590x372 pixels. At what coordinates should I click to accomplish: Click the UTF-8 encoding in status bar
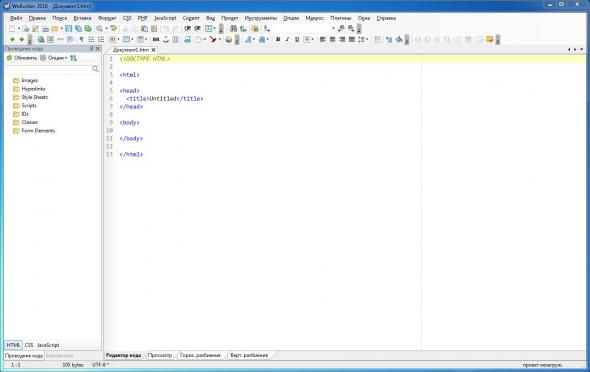click(100, 365)
